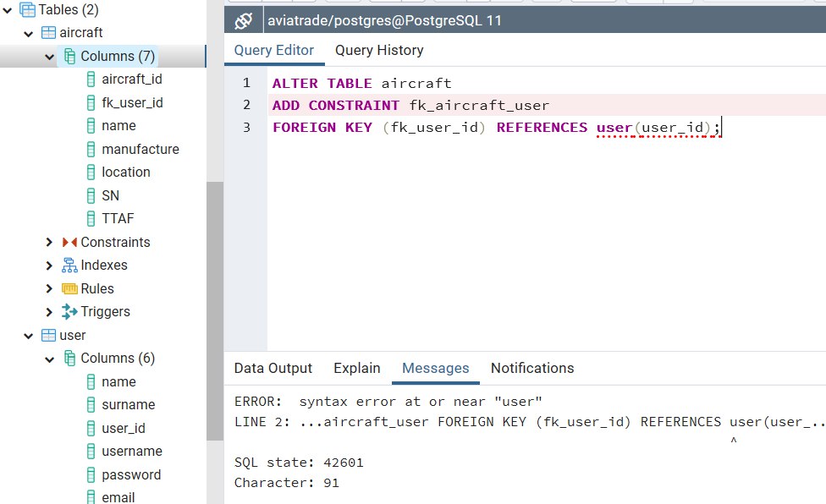Screen dimensions: 826x504
Task: Click the user table icon
Action: coord(48,335)
